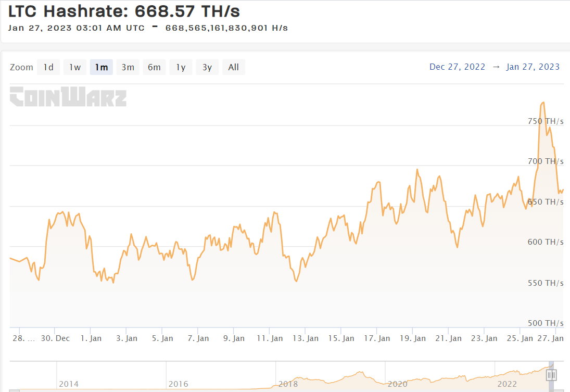This screenshot has width=570, height=392.
Task: Click the 15. Jan axis date
Action: click(x=341, y=338)
